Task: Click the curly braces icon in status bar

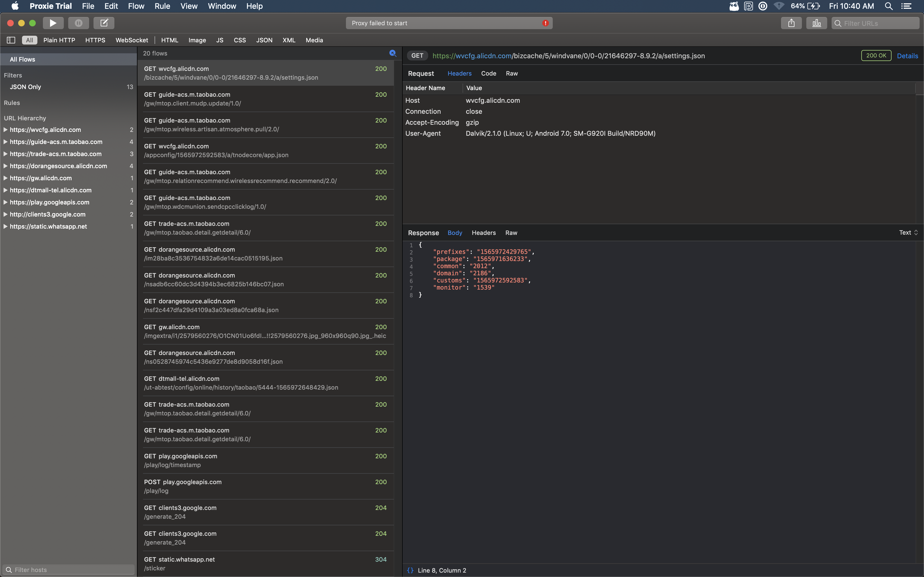Action: tap(410, 570)
